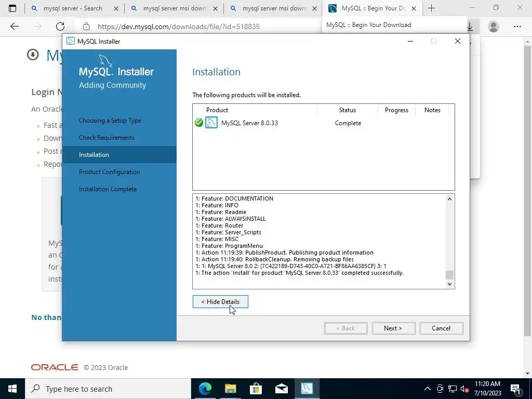Image resolution: width=532 pixels, height=399 pixels.
Task: Close the MySQL Begin Your Download tab
Action: [414, 8]
